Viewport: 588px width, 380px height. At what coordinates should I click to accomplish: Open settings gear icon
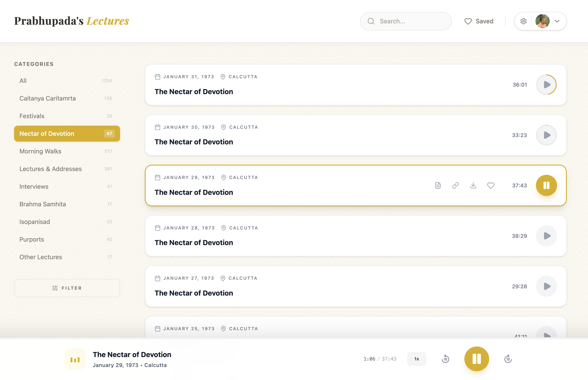tap(523, 21)
